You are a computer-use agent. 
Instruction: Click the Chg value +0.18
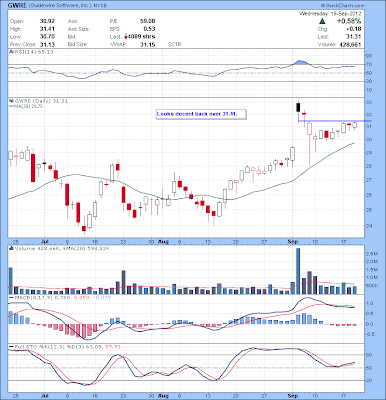click(354, 29)
